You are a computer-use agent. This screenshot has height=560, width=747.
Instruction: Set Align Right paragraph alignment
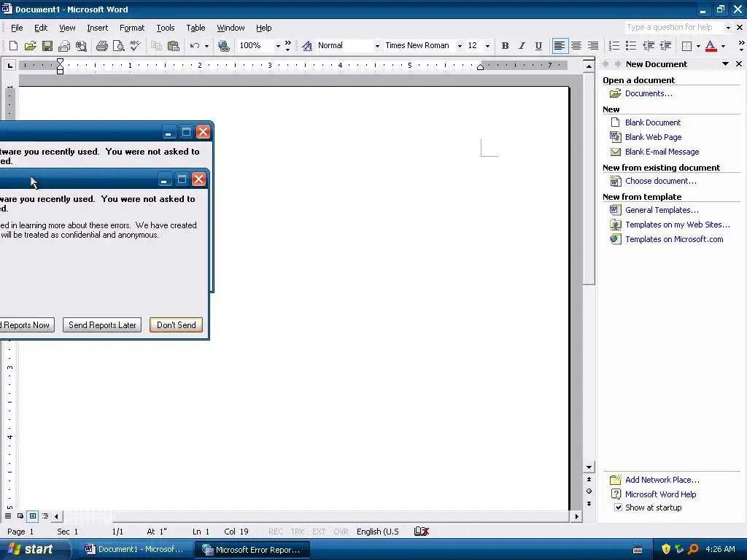point(592,46)
